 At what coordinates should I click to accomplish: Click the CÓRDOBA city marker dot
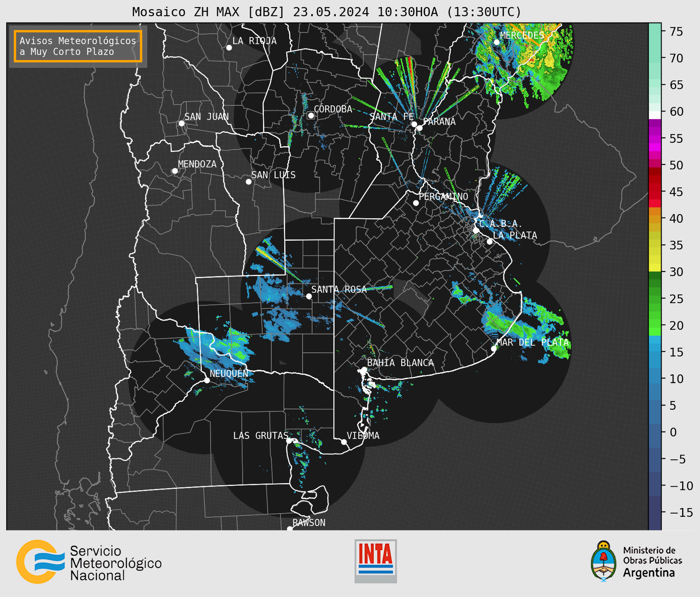pyautogui.click(x=311, y=115)
